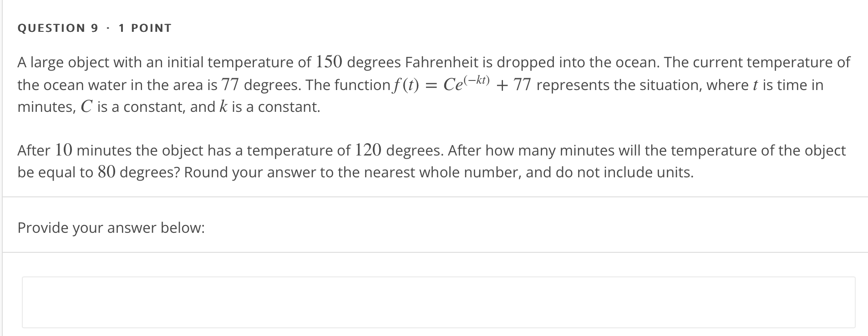Click the 1 POINT label
Image resolution: width=868 pixels, height=336 pixels.
point(145,27)
